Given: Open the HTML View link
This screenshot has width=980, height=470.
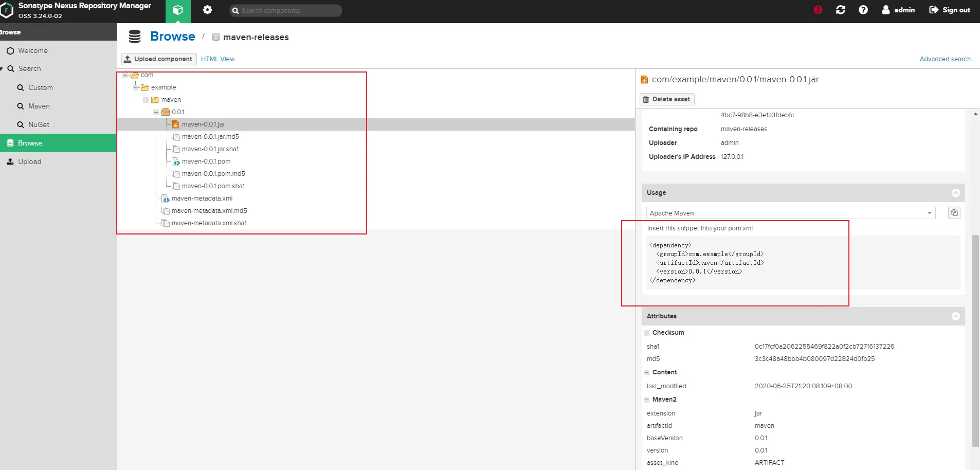Looking at the screenshot, I should coord(217,59).
